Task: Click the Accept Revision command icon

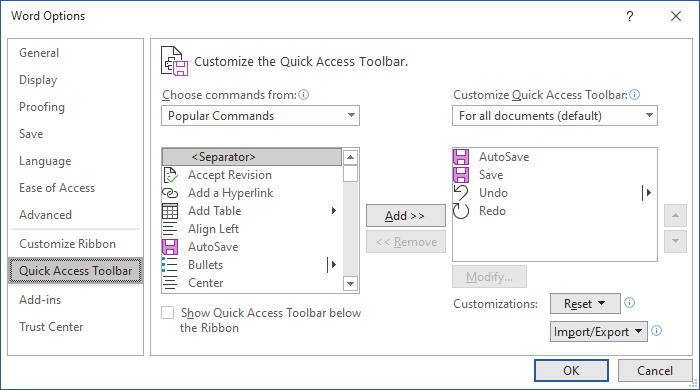Action: [x=170, y=175]
